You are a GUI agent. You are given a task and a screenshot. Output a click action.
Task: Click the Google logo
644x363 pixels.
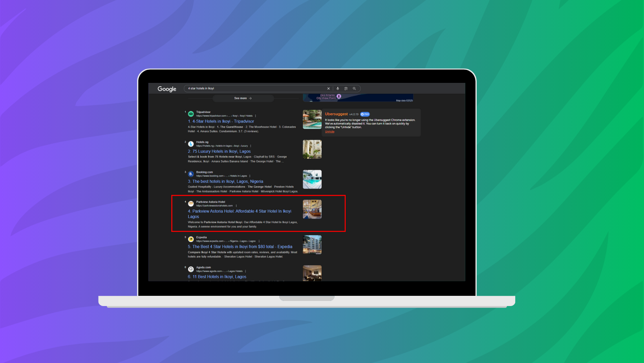click(167, 89)
